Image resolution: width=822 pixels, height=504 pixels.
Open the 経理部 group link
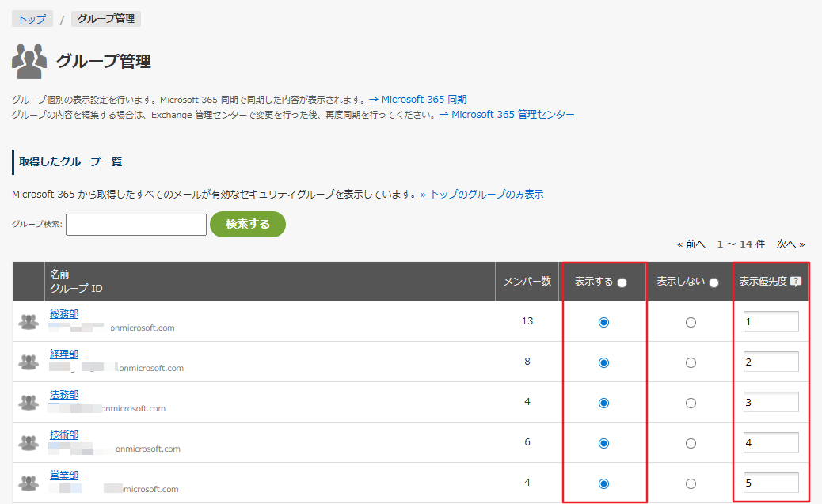pos(64,354)
